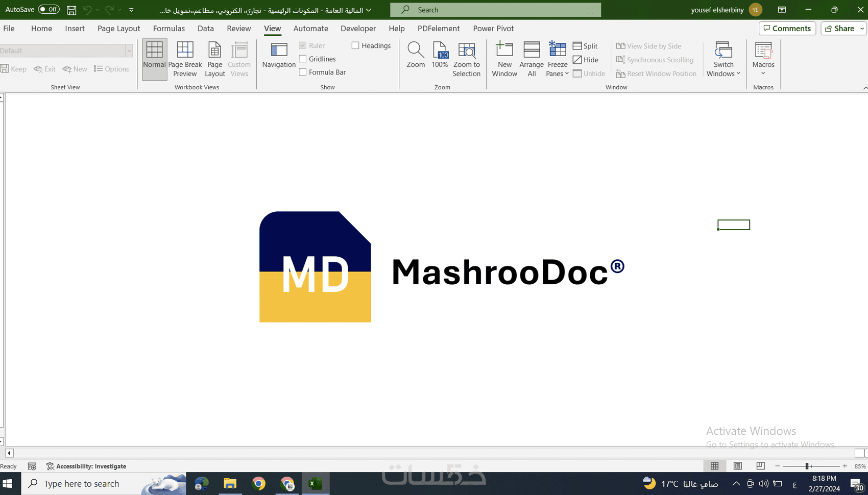Toggle the AutoSave switch
The image size is (868, 495).
(49, 10)
